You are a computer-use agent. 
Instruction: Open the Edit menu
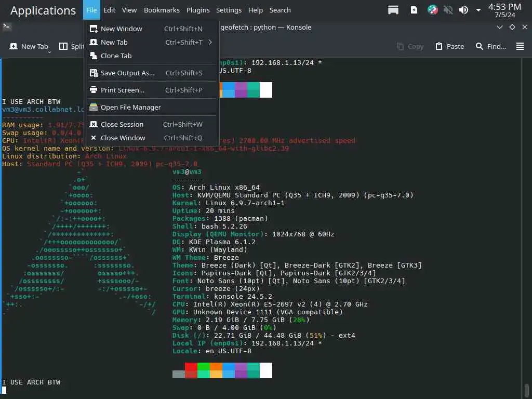[x=109, y=10]
